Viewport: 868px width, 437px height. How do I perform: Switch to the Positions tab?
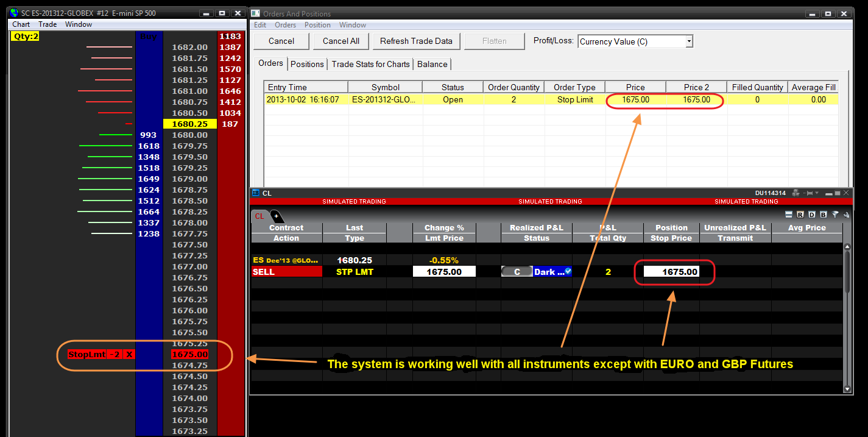[307, 64]
